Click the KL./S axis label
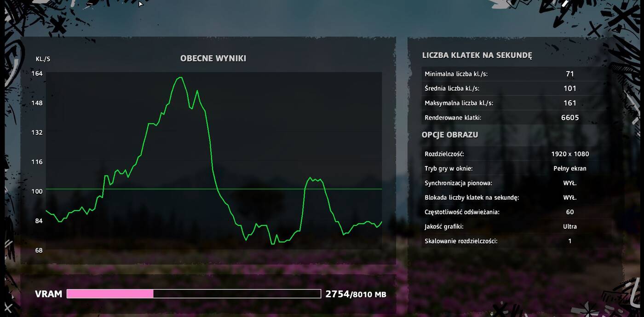The width and height of the screenshot is (644, 317). click(x=43, y=59)
